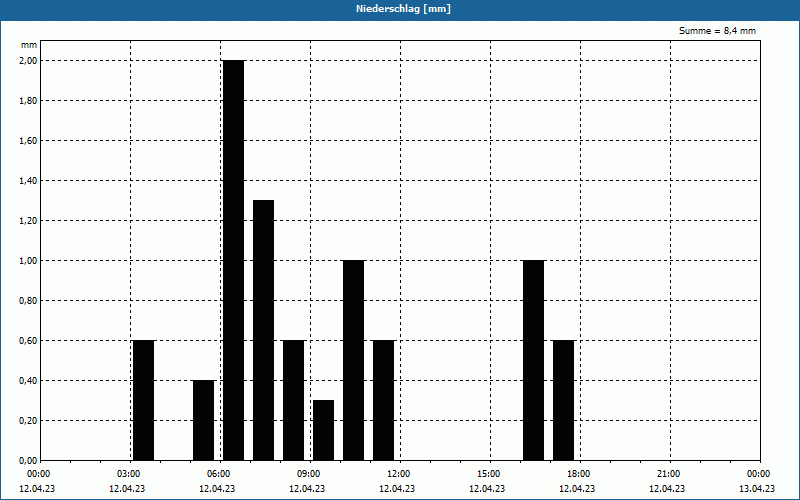Select the 0,60 mm bar just before 18:00
800x500 pixels.
[564, 400]
